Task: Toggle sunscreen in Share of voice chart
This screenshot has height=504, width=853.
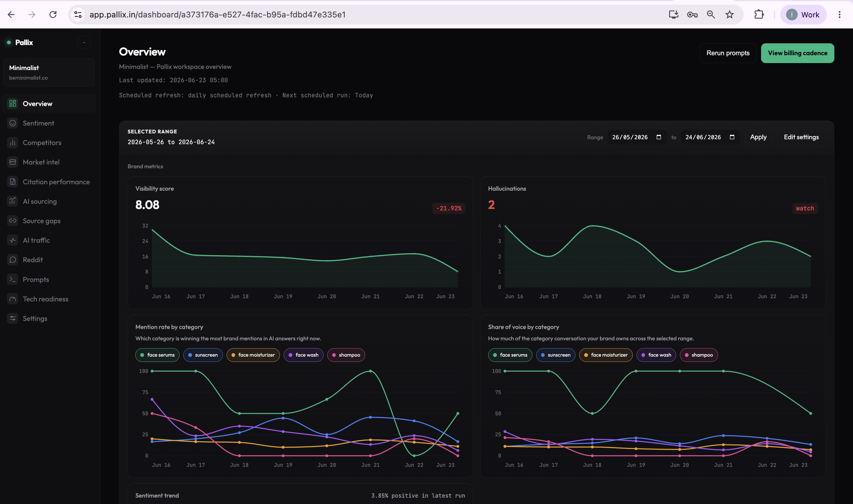Action: pos(556,355)
